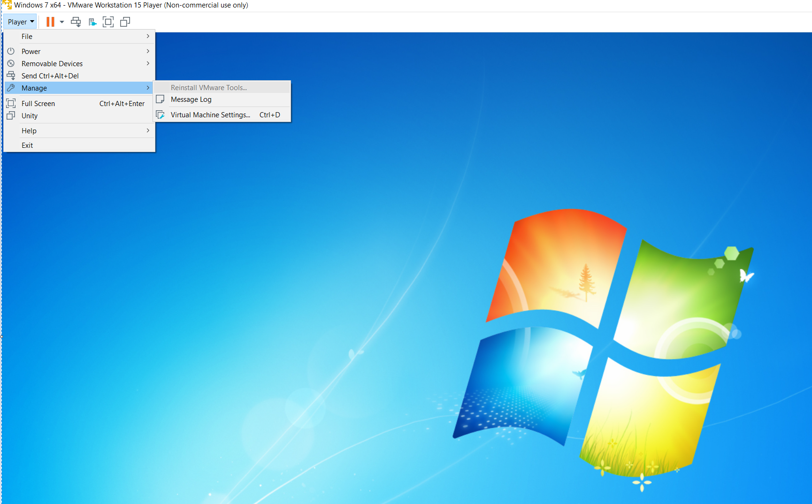The image size is (812, 504).
Task: Expand the power options arrow beside pause
Action: (x=62, y=22)
